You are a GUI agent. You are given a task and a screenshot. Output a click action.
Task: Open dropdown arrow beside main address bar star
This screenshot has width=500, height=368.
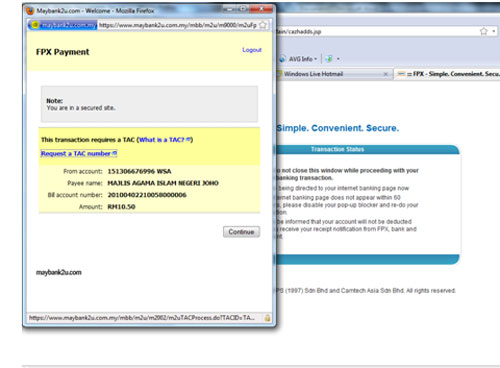coord(494,31)
